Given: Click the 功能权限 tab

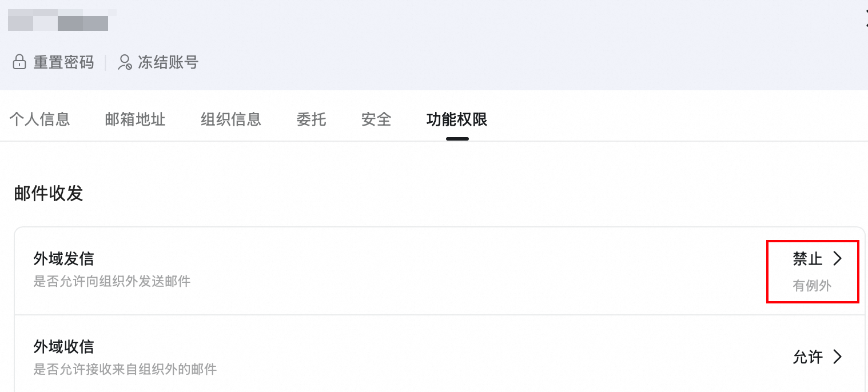Looking at the screenshot, I should (457, 119).
